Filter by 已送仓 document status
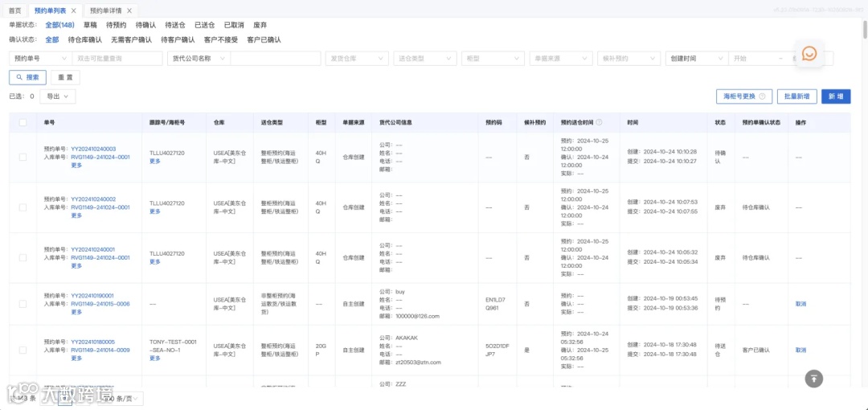The width and height of the screenshot is (868, 410). click(205, 25)
